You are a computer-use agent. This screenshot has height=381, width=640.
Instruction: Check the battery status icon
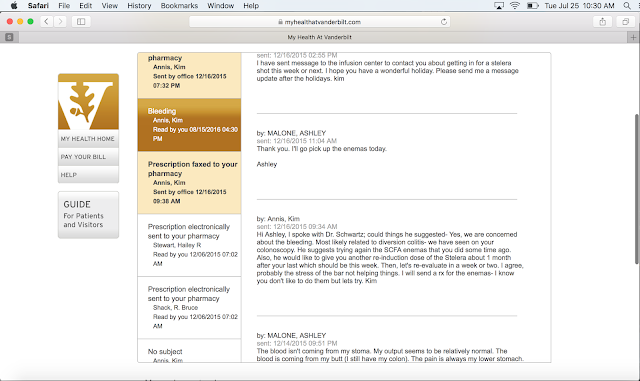pos(532,6)
